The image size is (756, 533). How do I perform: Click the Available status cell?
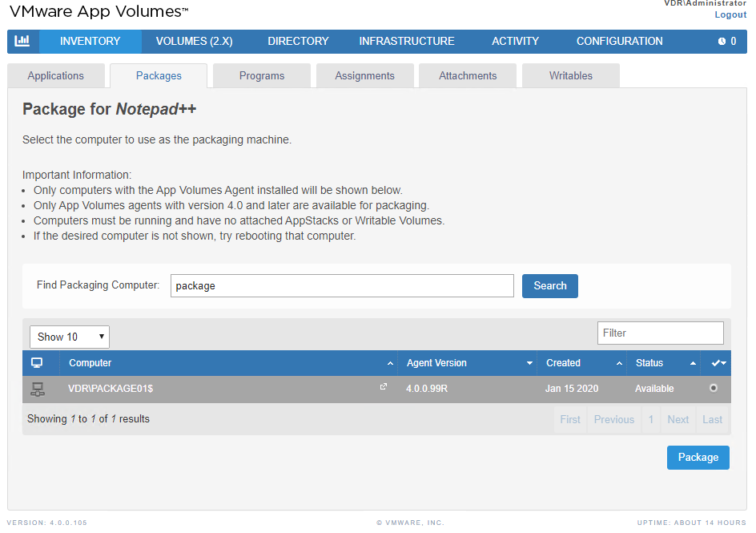pyautogui.click(x=654, y=389)
